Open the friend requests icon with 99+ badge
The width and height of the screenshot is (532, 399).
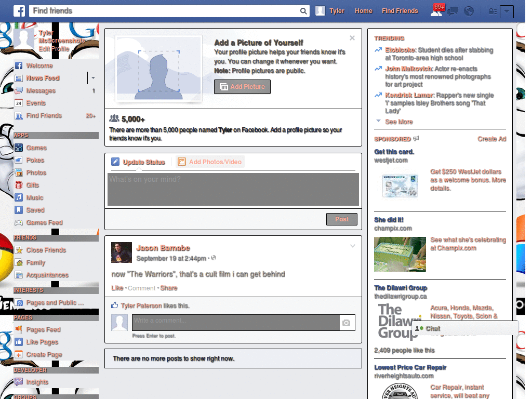(x=436, y=10)
